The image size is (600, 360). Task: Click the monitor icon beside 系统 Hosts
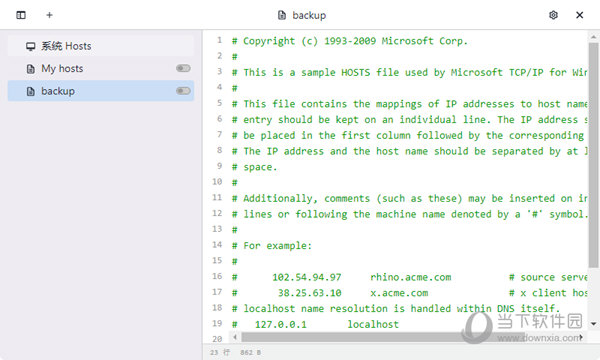click(x=31, y=46)
